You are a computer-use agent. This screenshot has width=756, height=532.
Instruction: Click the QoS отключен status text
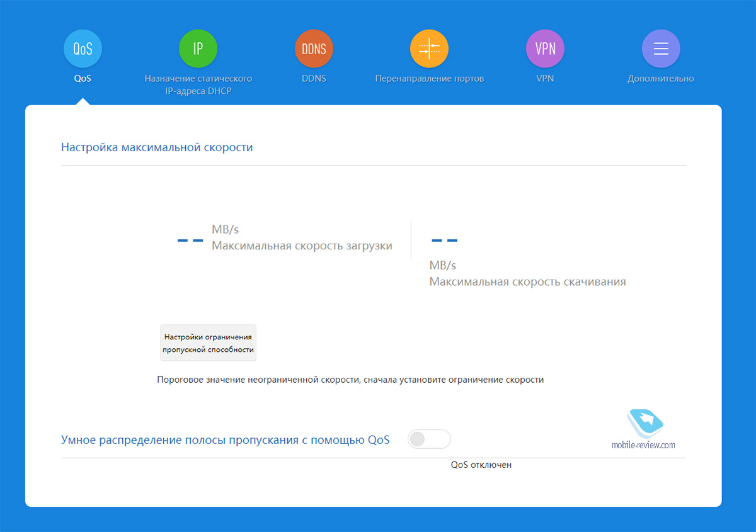481,465
